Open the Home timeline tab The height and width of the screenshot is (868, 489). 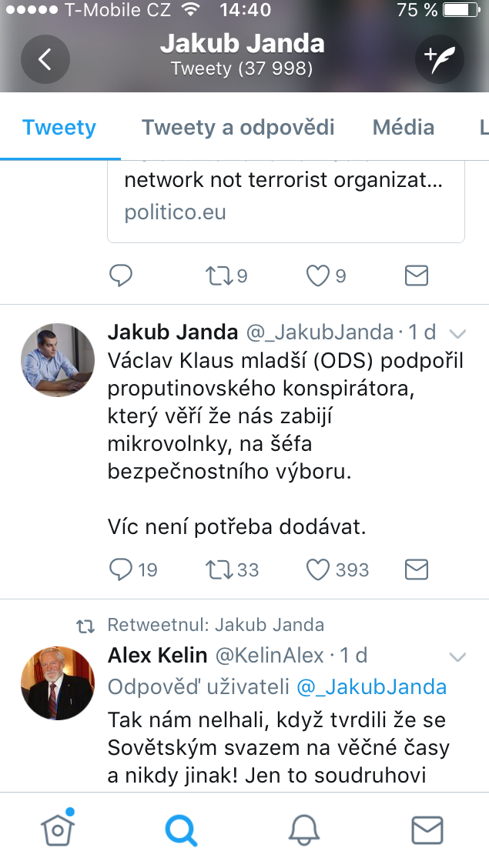(x=56, y=829)
